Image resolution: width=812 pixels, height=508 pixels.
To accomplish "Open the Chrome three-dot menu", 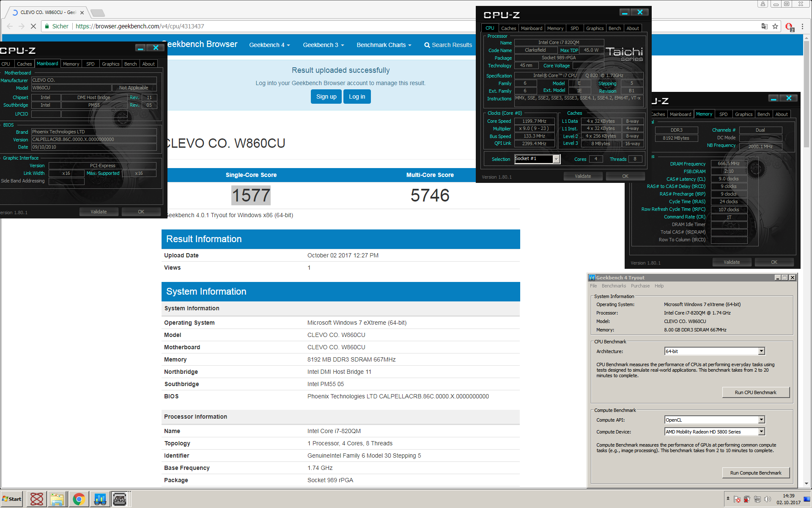I will click(802, 26).
